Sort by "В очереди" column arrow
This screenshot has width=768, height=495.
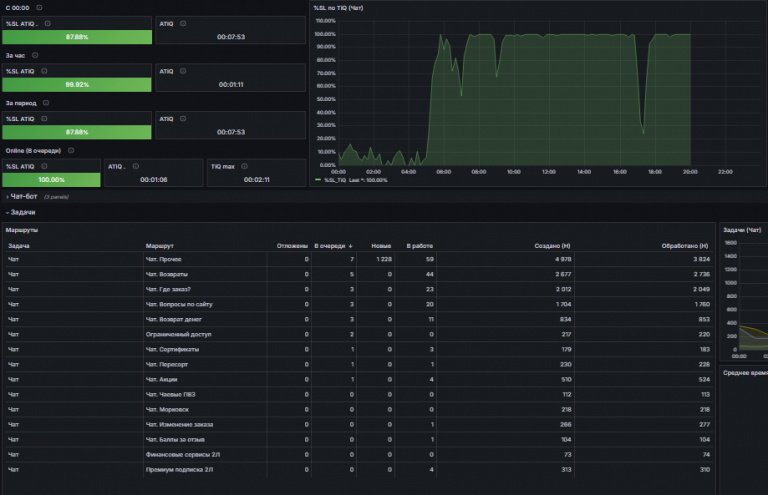tap(351, 246)
